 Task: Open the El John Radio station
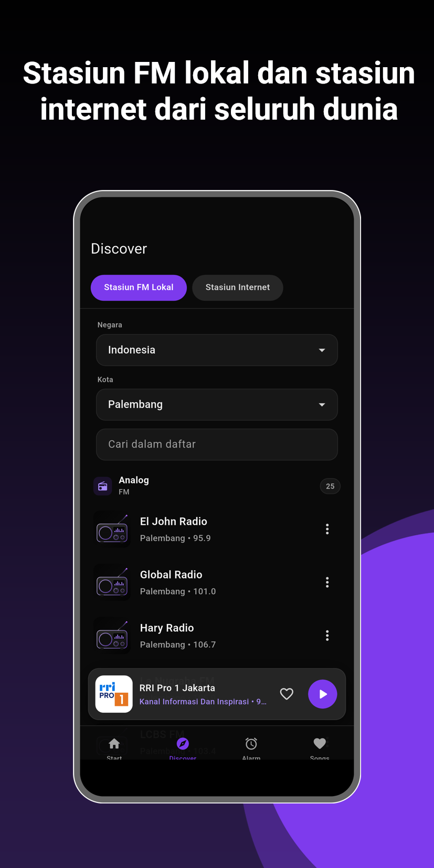pos(217,529)
